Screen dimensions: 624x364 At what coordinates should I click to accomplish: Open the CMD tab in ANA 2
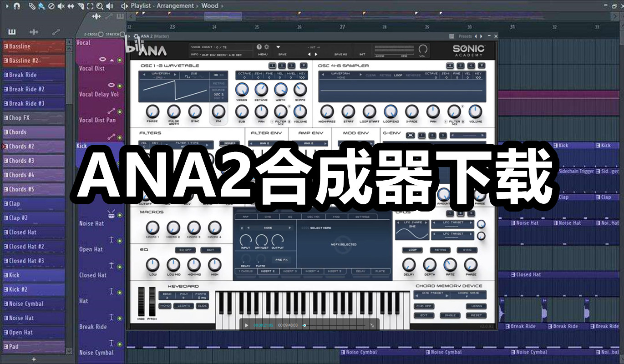[x=268, y=217]
